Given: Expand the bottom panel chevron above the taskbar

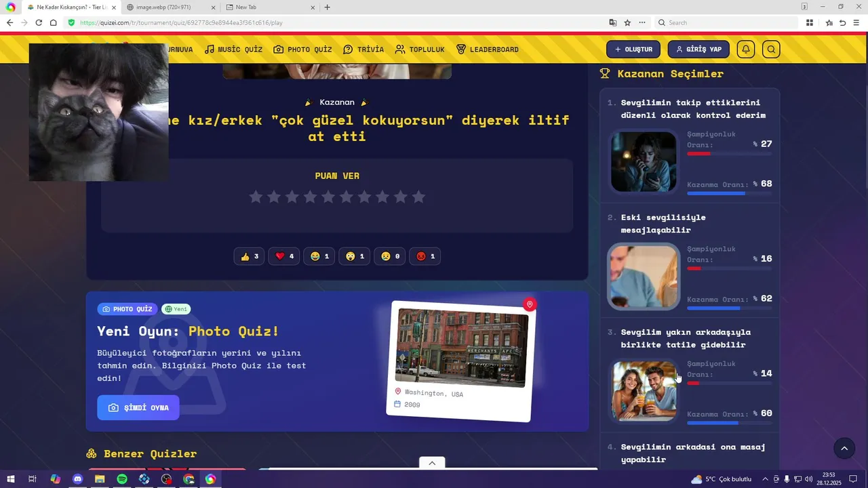Looking at the screenshot, I should 432,463.
